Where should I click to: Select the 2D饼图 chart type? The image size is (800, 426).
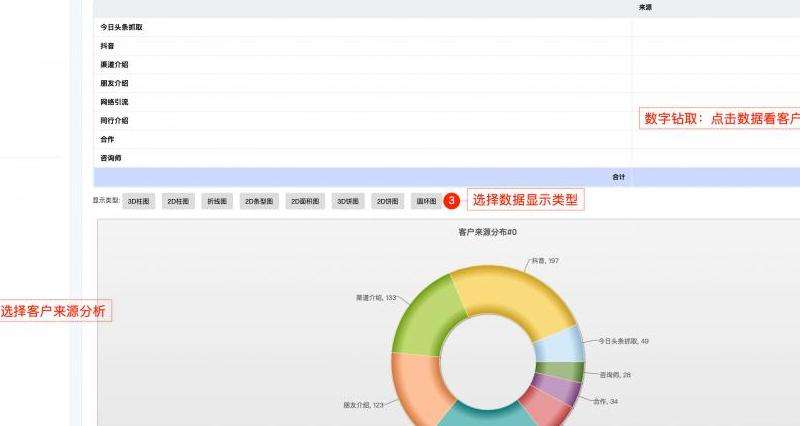tap(387, 201)
